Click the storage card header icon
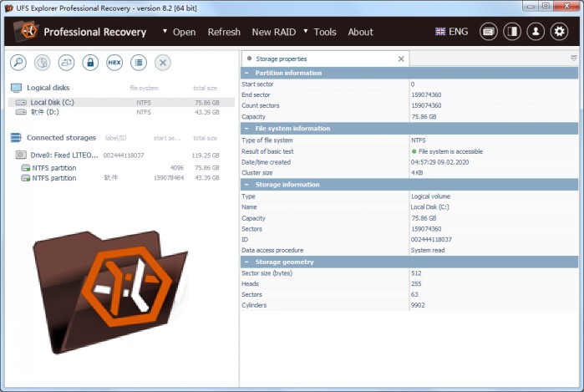Image resolution: width=584 pixels, height=392 pixels. [x=488, y=32]
